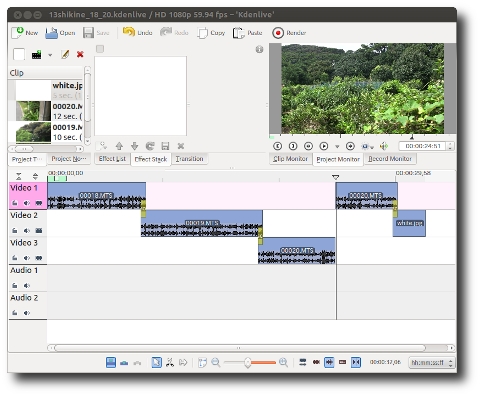Screen dimensions: 480x396
Task: Click the timeline playhead marker
Action: point(336,177)
